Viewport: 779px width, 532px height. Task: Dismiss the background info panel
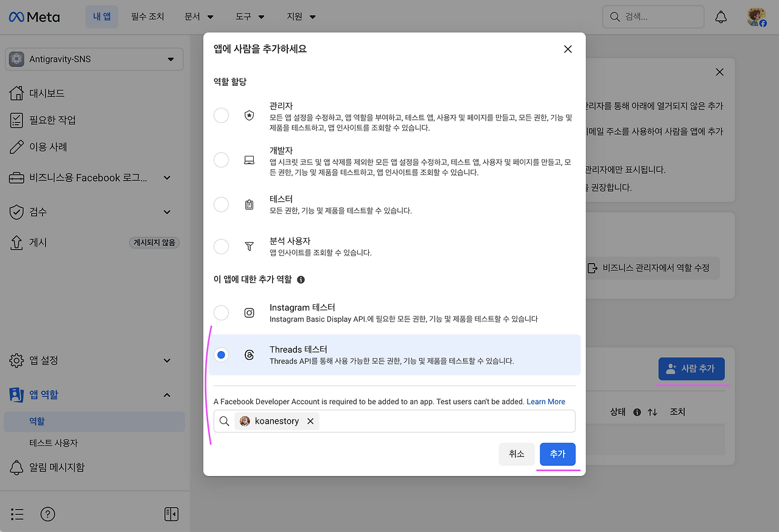[719, 72]
